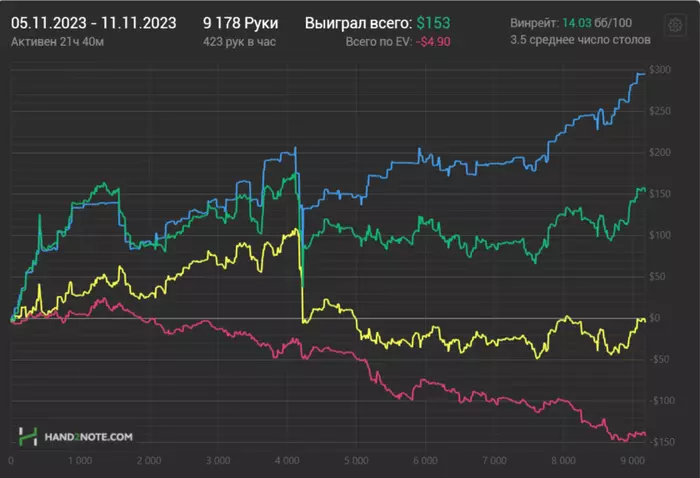Click the '423 рук в час' text
The image size is (700, 478).
click(239, 42)
